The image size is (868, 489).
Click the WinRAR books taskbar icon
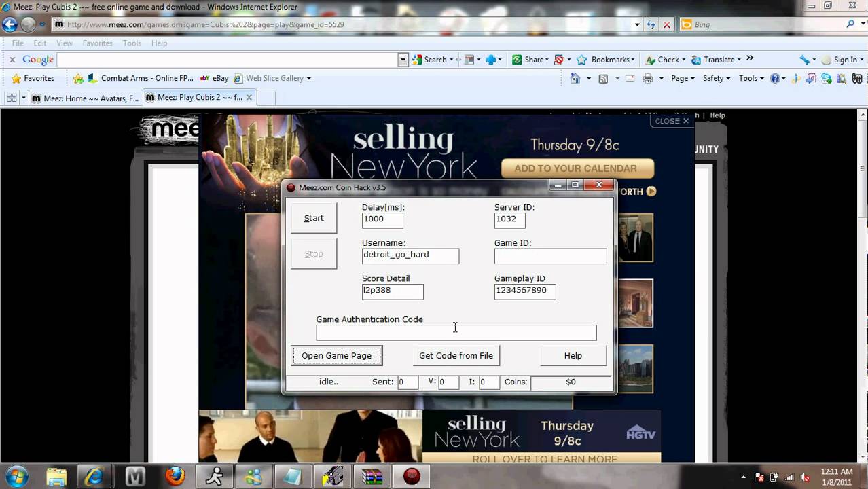coord(372,476)
